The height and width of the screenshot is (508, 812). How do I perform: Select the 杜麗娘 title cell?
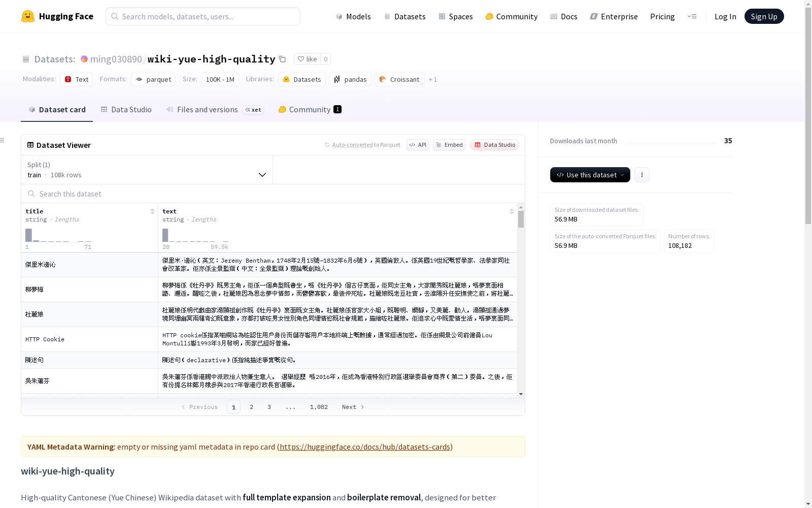pyautogui.click(x=89, y=314)
